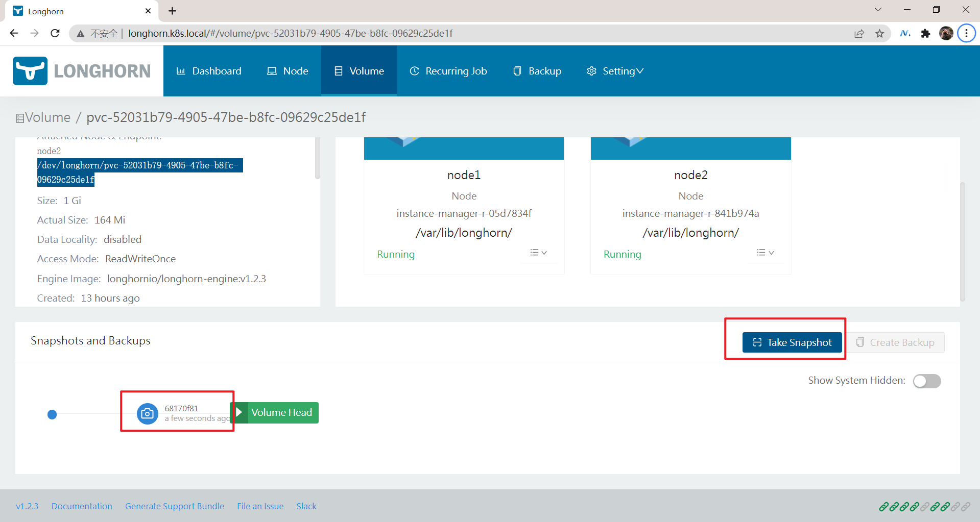
Task: Click the File an Issue link
Action: [260, 506]
